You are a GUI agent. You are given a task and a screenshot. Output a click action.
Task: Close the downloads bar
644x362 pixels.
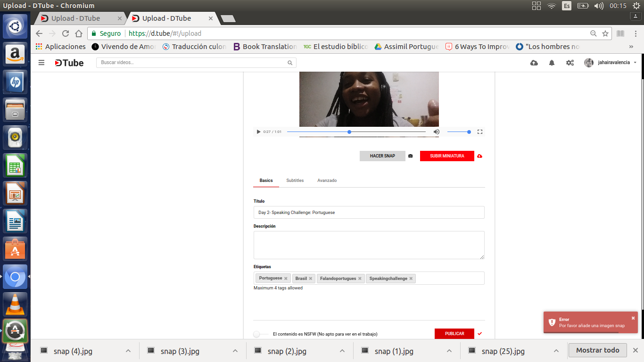[x=635, y=350]
